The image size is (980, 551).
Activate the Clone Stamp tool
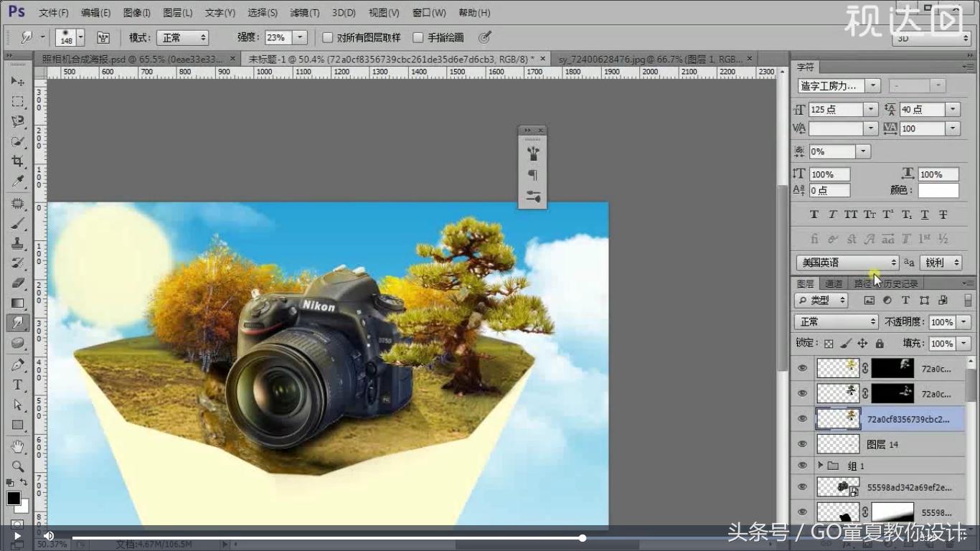click(x=18, y=242)
